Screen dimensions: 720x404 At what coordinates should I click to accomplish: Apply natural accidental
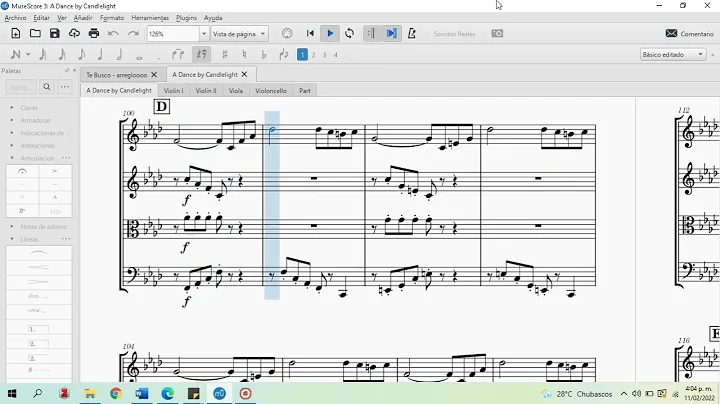click(244, 55)
